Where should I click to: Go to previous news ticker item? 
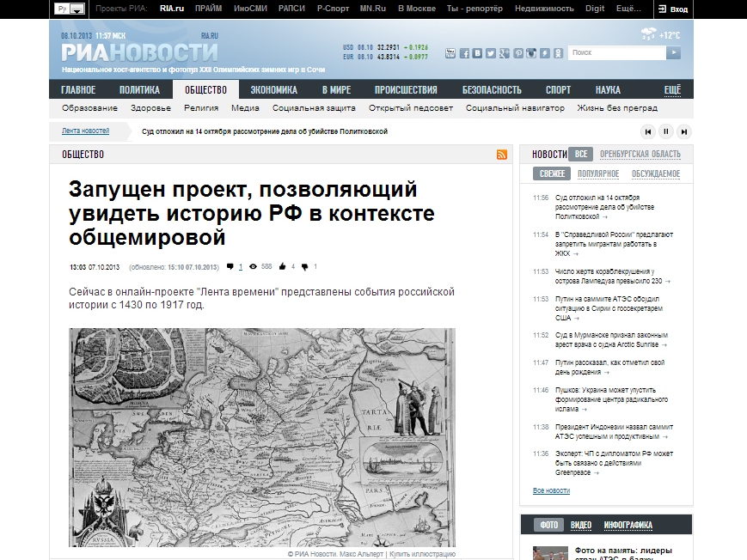tap(648, 132)
